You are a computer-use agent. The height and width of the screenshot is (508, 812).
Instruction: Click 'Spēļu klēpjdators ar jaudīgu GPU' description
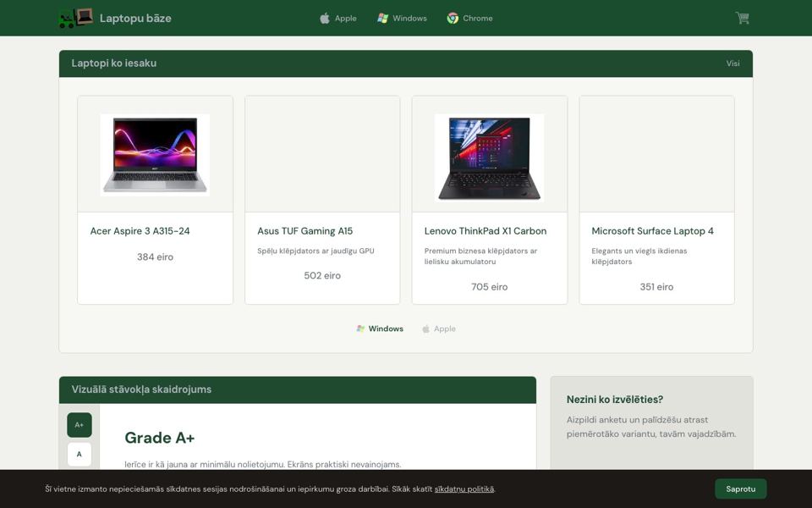point(315,251)
